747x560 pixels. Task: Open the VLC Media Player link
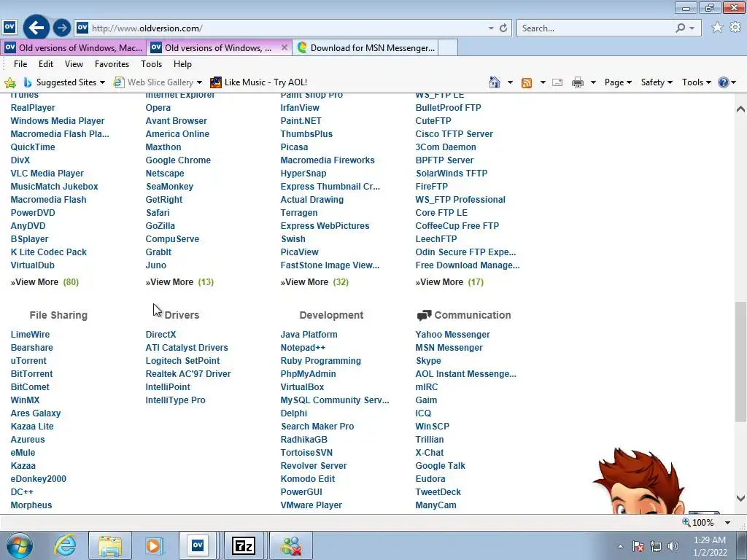pos(47,174)
